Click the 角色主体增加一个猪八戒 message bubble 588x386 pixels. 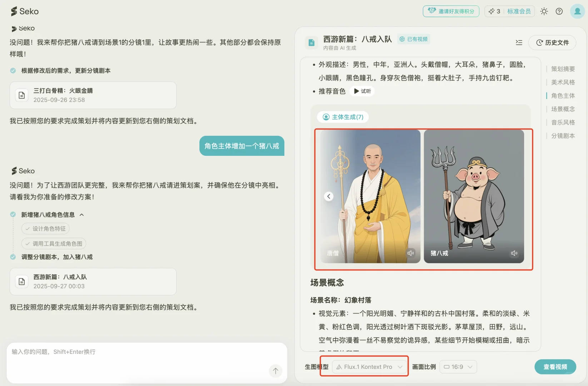point(242,146)
